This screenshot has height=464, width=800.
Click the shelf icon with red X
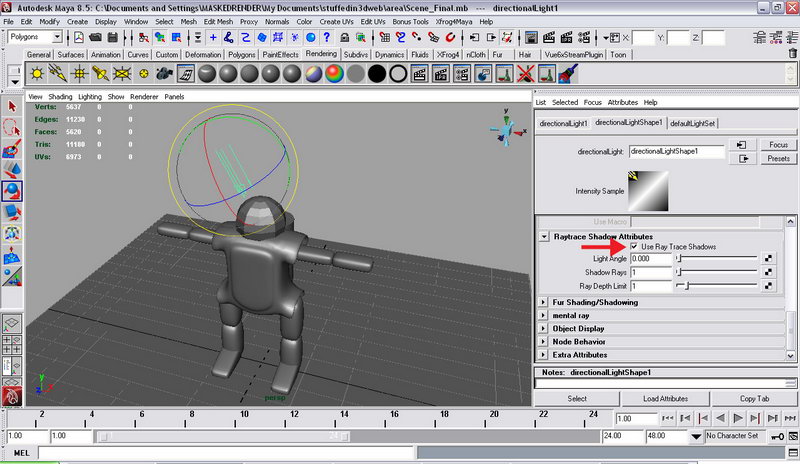pyautogui.click(x=524, y=73)
